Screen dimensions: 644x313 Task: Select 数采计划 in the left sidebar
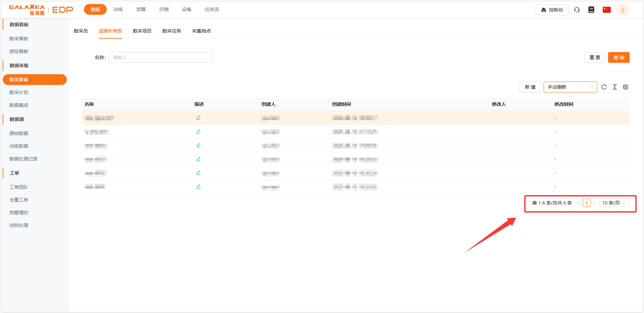click(19, 92)
